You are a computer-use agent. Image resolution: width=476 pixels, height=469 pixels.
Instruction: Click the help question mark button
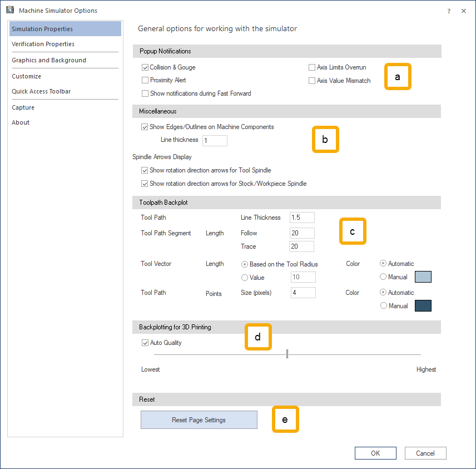click(x=449, y=11)
